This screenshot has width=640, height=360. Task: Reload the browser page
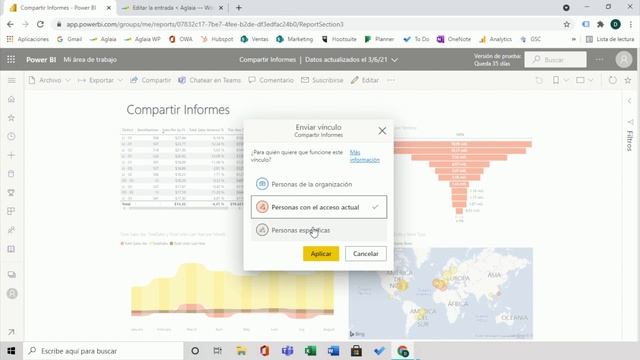pos(40,24)
